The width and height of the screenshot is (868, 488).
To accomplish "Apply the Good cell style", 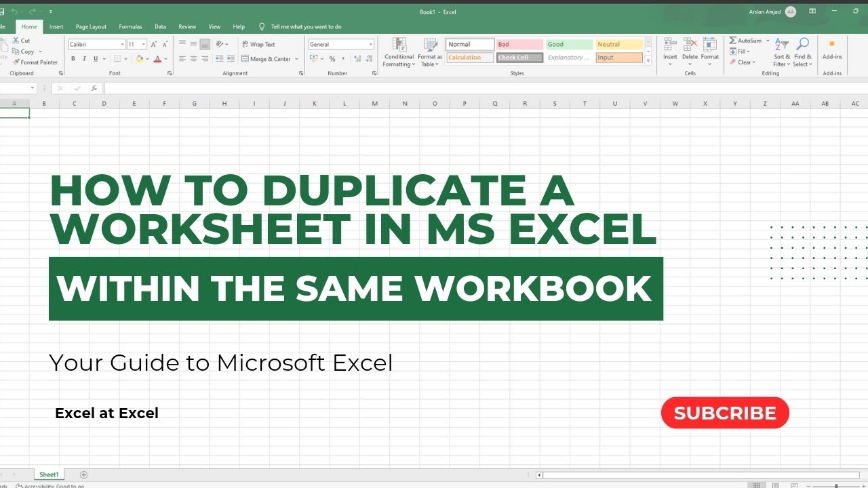I will (x=569, y=45).
